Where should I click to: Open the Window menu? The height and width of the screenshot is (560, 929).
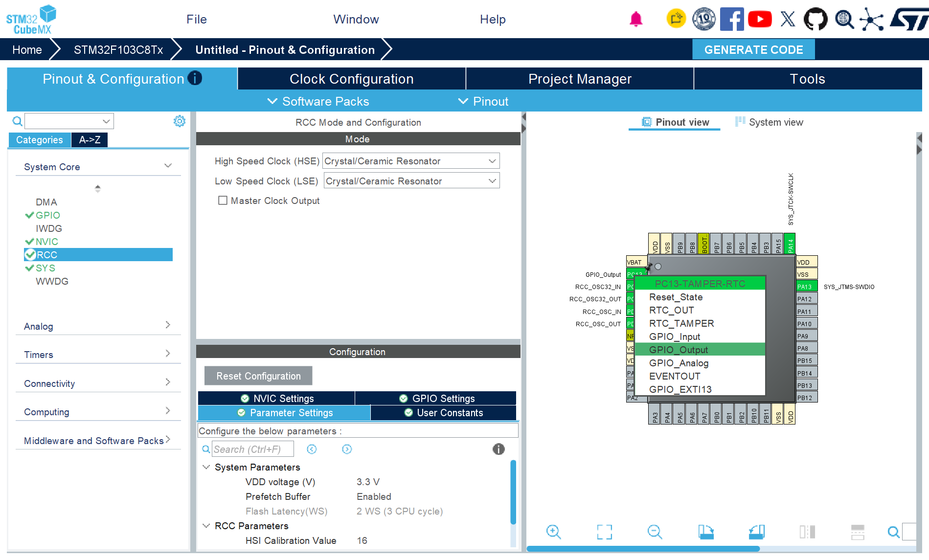coord(356,19)
